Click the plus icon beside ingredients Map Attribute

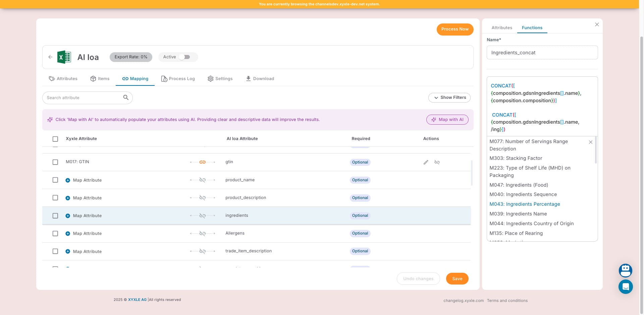tap(68, 216)
